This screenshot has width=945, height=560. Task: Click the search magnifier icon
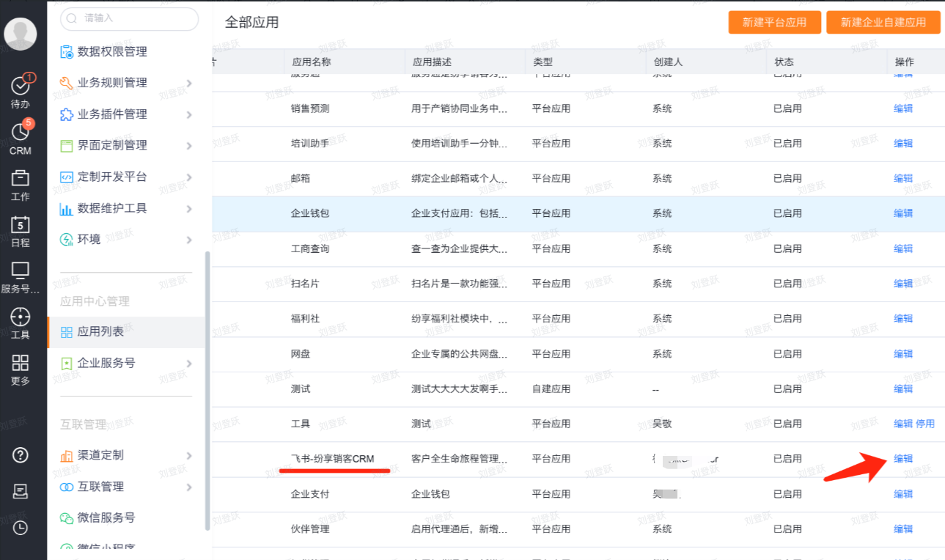(x=72, y=18)
